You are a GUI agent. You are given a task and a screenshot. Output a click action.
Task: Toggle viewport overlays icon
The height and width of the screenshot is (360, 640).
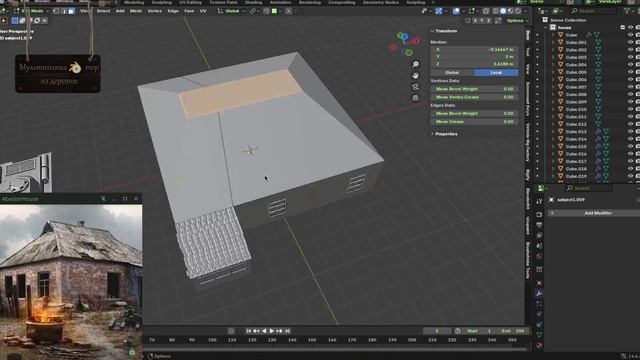point(456,11)
